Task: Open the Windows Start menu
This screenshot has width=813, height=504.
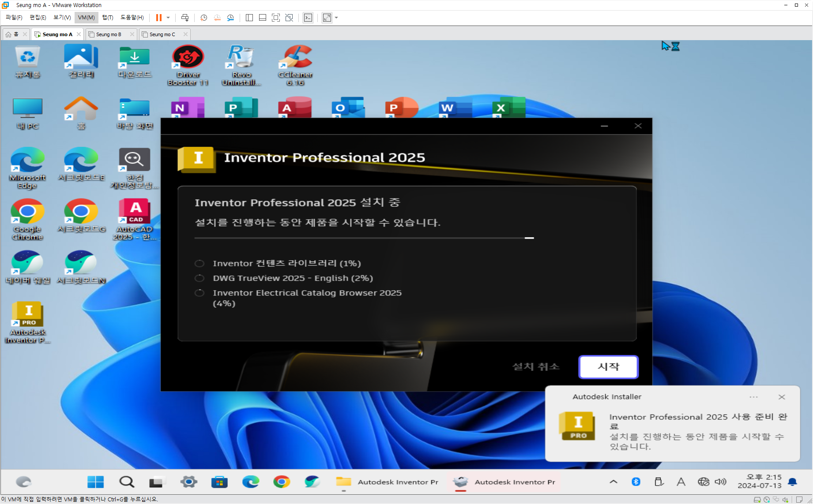Action: pyautogui.click(x=95, y=482)
